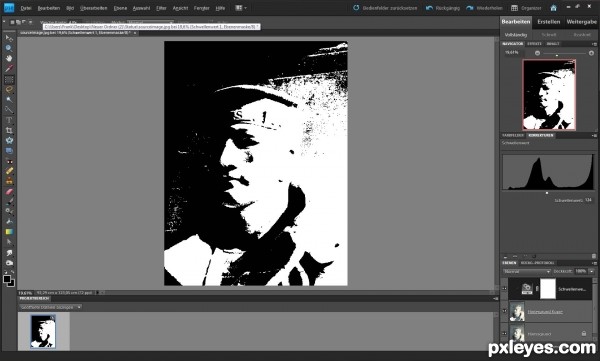
Task: Click the Home screen icon
Action: [x=553, y=8]
